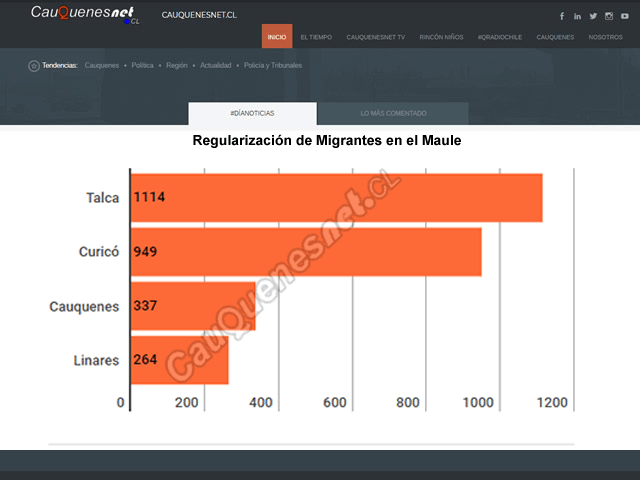Click the 0 axis tick label
The image size is (640, 480).
120,403
